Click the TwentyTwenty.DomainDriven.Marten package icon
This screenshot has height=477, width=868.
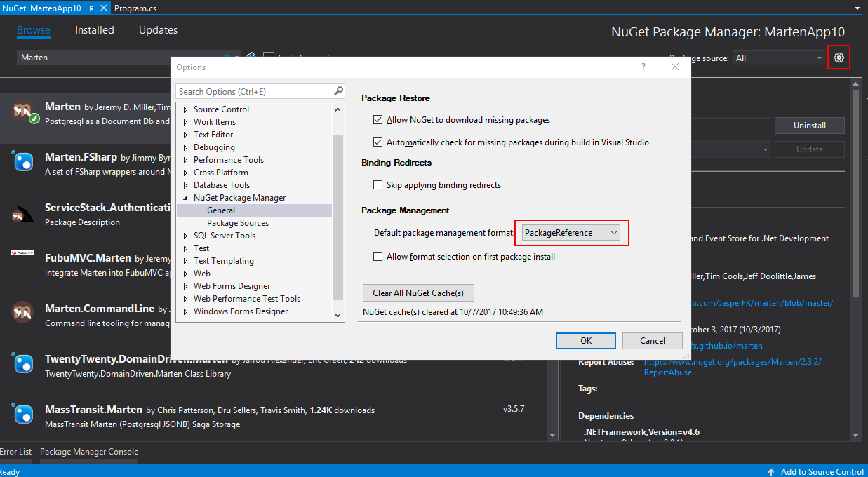point(24,363)
